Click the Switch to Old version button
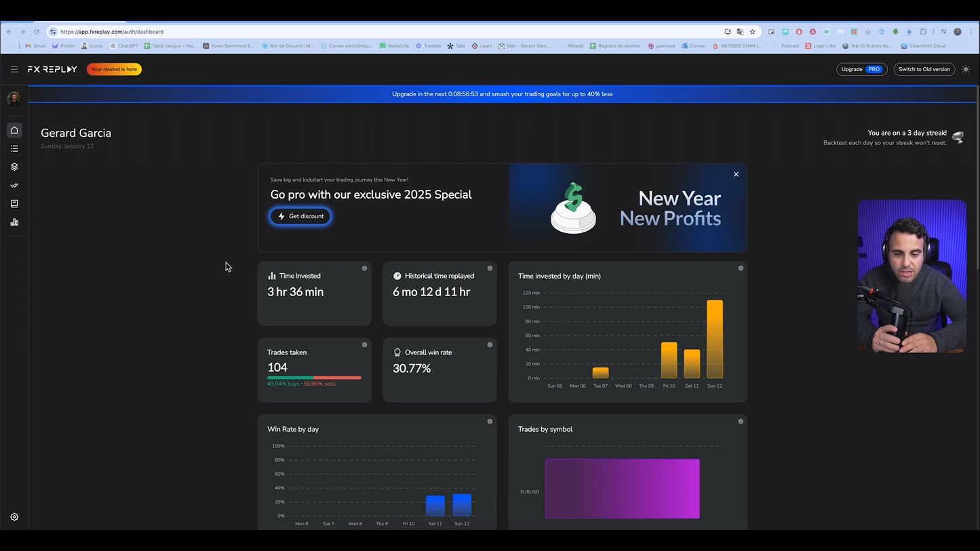 click(924, 69)
